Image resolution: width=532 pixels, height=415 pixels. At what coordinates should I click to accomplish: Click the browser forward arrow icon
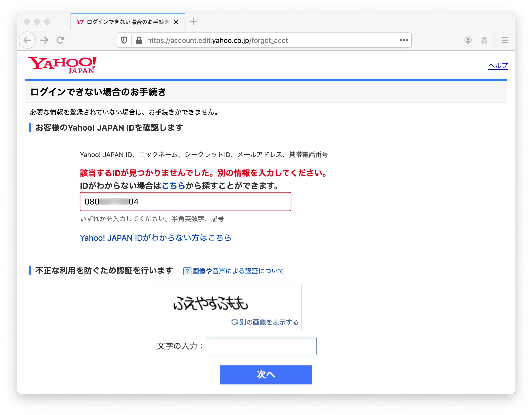44,40
